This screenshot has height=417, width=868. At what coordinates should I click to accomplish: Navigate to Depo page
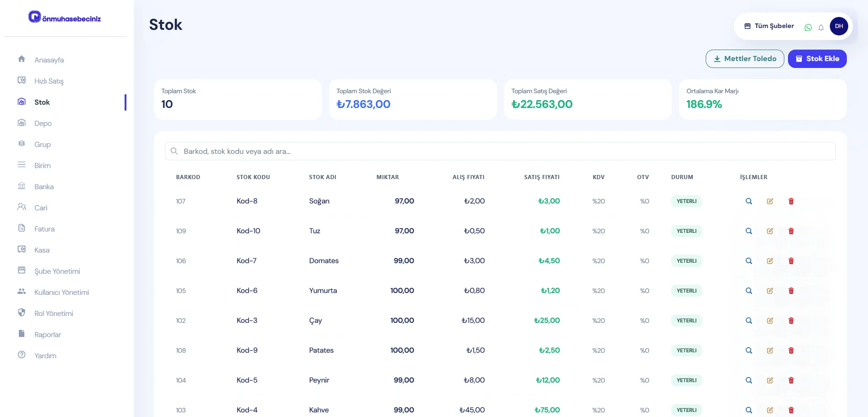pos(43,124)
